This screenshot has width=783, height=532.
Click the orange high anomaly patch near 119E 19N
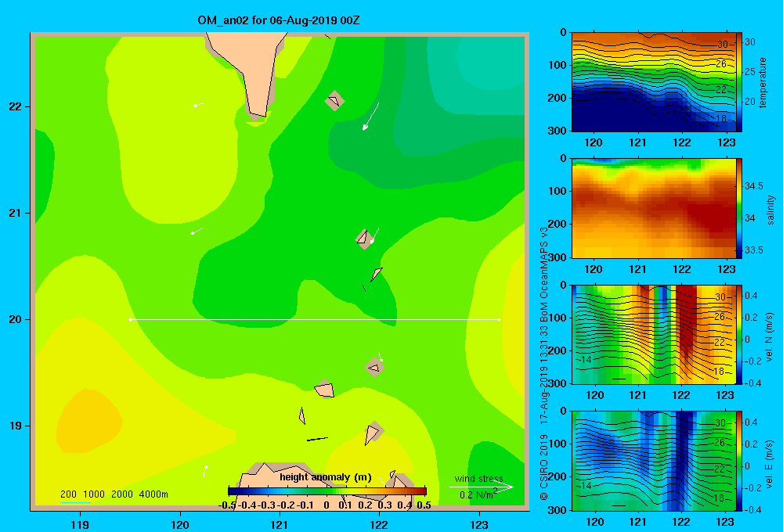(89, 422)
